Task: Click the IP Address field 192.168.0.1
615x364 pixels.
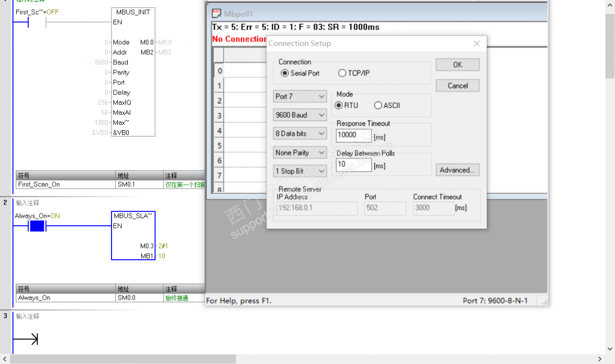Action: [317, 208]
